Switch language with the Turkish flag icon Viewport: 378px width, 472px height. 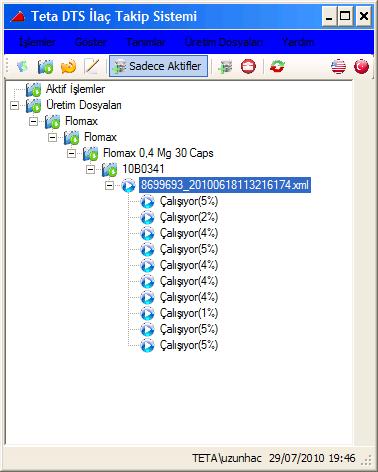(x=361, y=66)
